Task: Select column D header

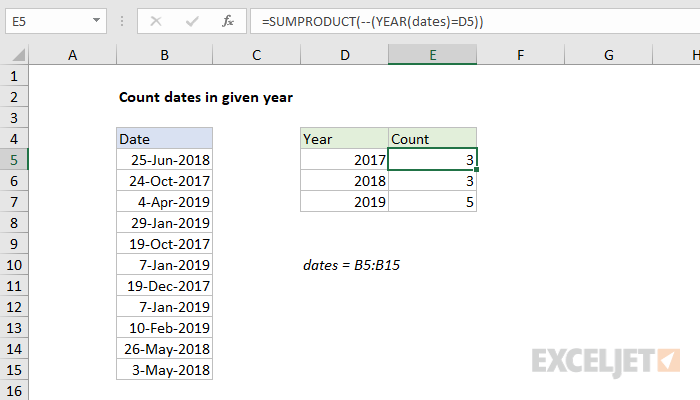Action: click(344, 55)
